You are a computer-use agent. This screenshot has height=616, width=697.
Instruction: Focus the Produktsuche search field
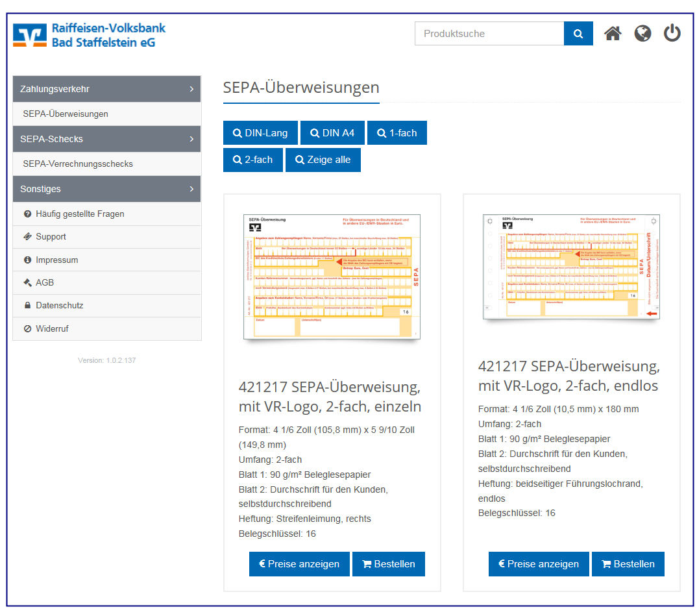pos(489,33)
